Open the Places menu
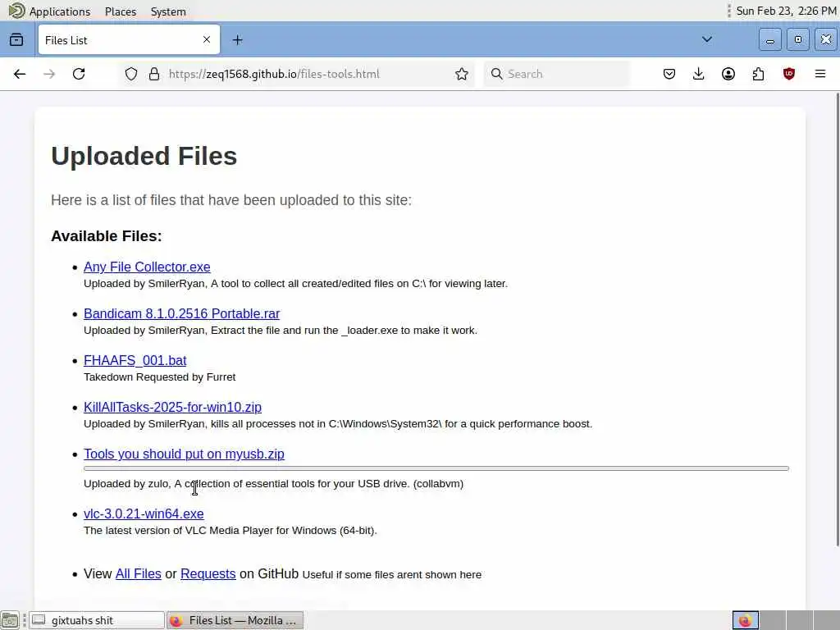The height and width of the screenshot is (630, 840). [121, 11]
